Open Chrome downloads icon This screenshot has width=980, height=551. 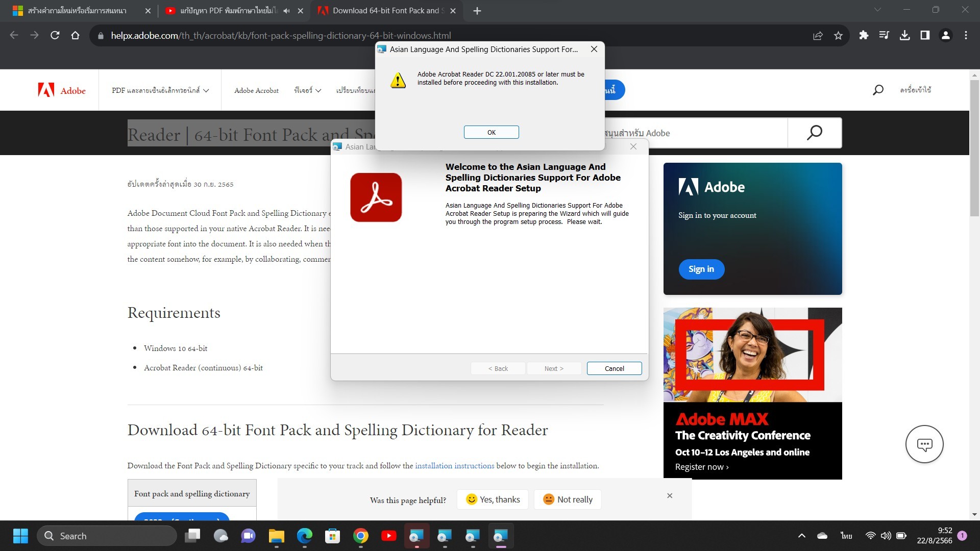click(904, 35)
